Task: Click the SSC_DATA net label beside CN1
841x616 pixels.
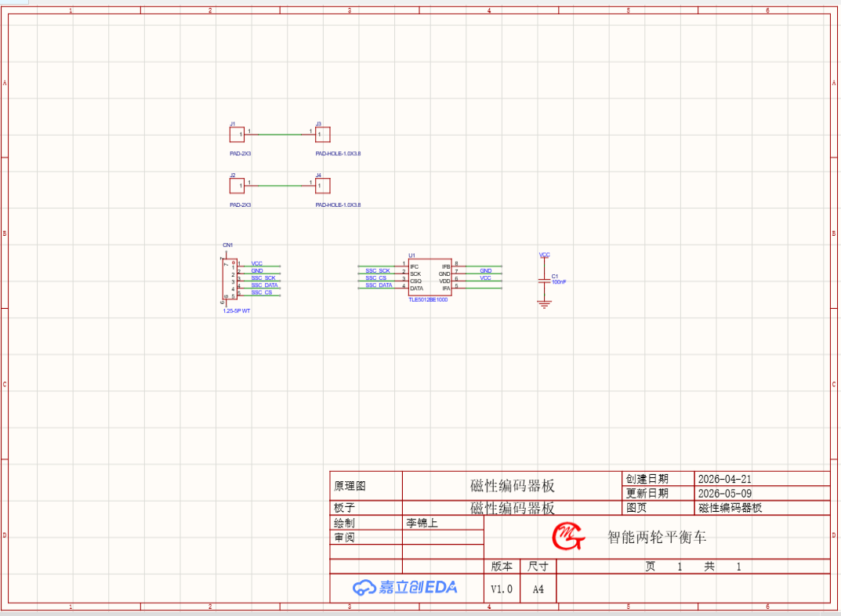Action: pyautogui.click(x=264, y=285)
